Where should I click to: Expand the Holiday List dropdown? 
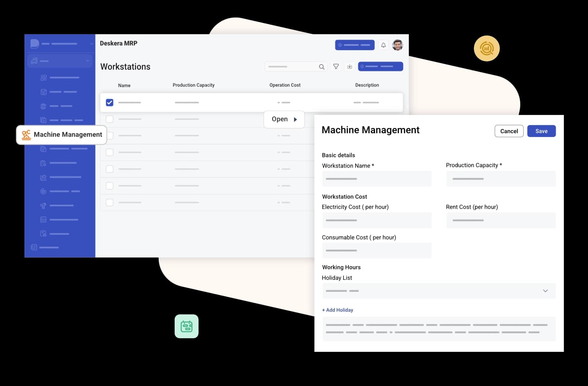click(545, 291)
